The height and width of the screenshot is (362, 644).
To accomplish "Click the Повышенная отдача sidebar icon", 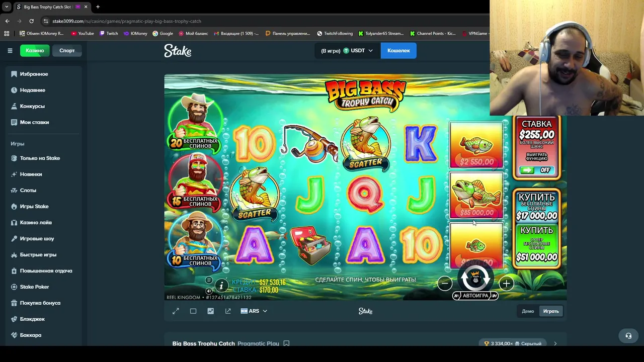I will click(14, 270).
